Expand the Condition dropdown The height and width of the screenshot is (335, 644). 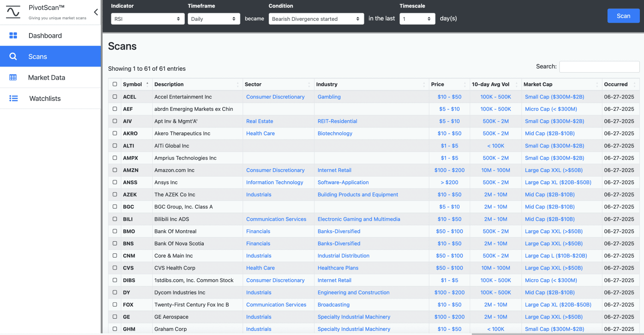coord(316,19)
